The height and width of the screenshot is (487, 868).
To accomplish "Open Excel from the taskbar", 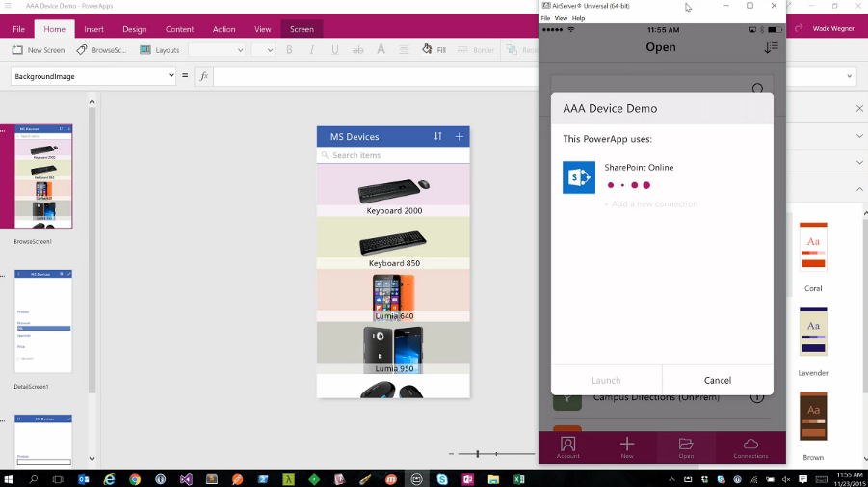I will (x=518, y=479).
